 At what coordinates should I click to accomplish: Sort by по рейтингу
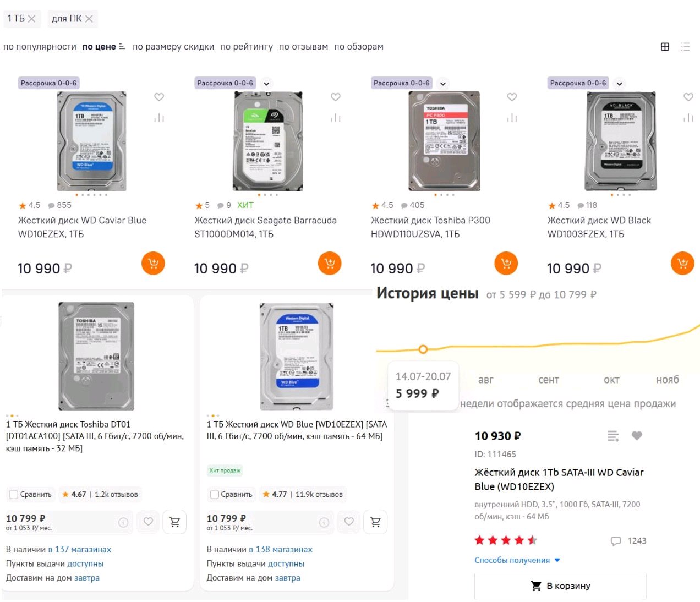coord(247,47)
